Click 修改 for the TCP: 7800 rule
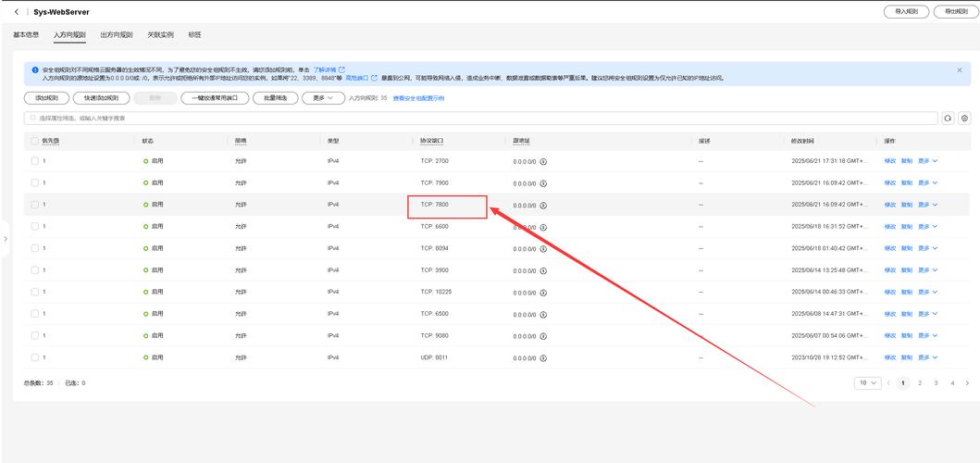Screen dimensions: 980x463 coord(890,205)
